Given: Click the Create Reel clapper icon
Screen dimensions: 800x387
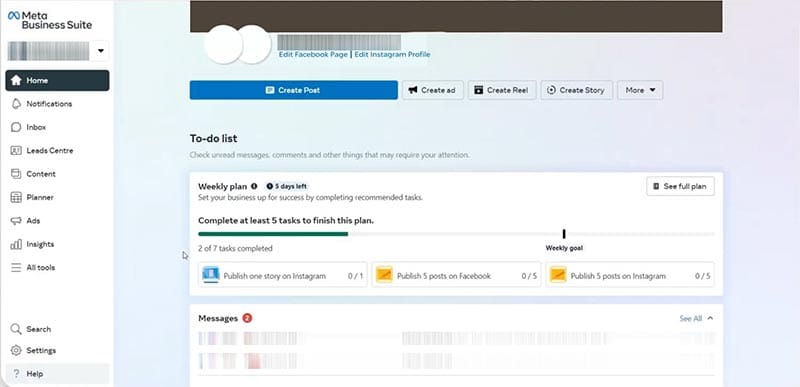Looking at the screenshot, I should pyautogui.click(x=479, y=90).
